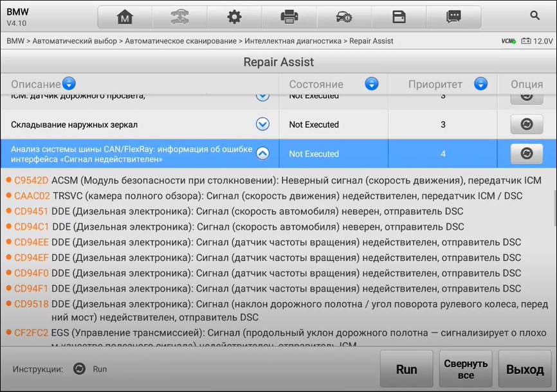This screenshot has width=557, height=392.
Task: Go to the home screen via the M icon
Action: point(125,17)
